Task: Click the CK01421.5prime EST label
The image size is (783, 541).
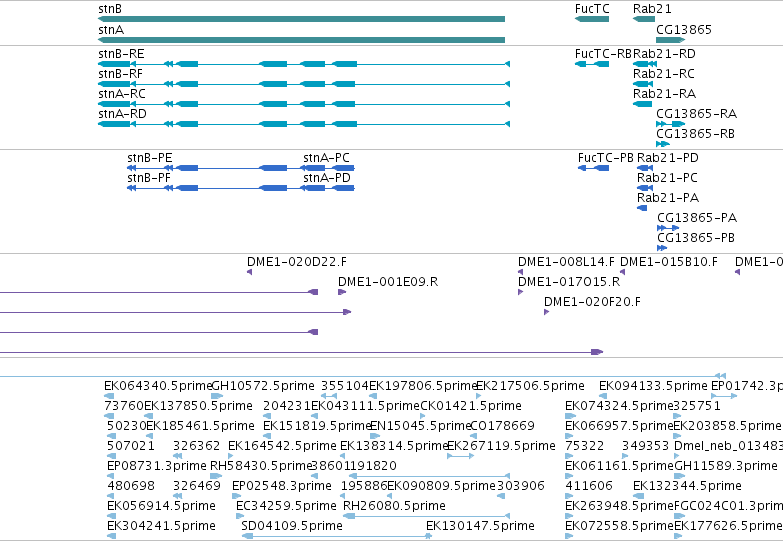Action: click(470, 406)
